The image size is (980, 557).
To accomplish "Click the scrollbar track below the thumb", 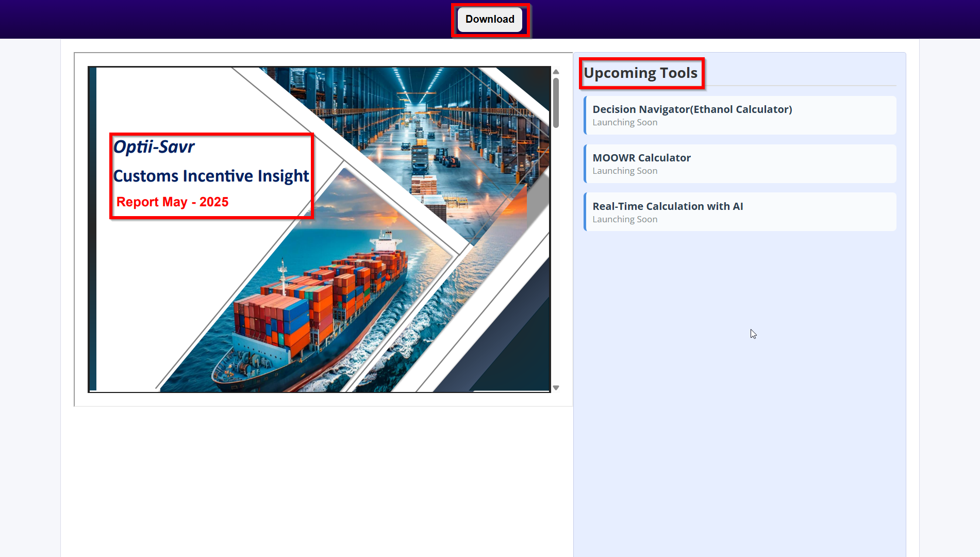I will click(556, 258).
